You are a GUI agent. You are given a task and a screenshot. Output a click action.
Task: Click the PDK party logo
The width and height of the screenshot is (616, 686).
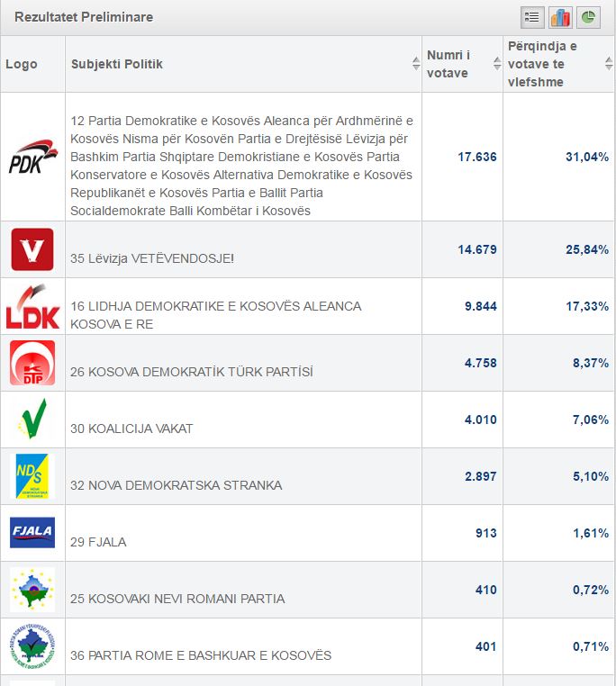pyautogui.click(x=32, y=157)
